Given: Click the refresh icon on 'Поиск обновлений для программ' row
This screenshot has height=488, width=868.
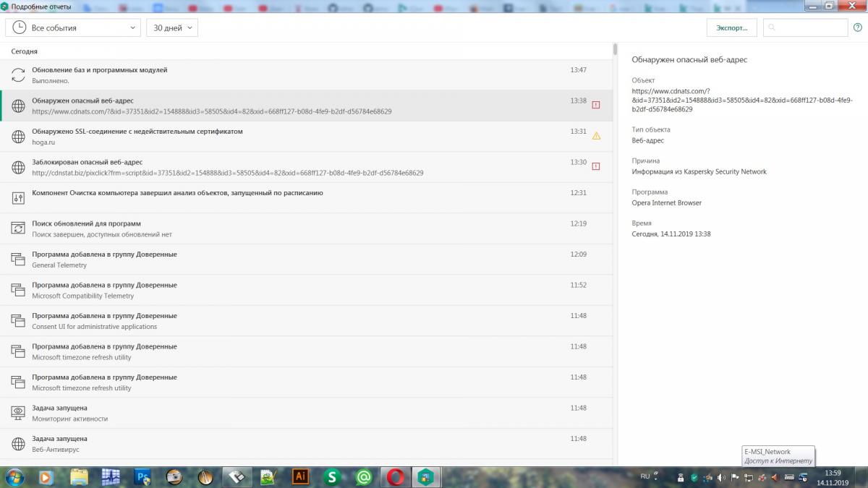Looking at the screenshot, I should click(18, 228).
